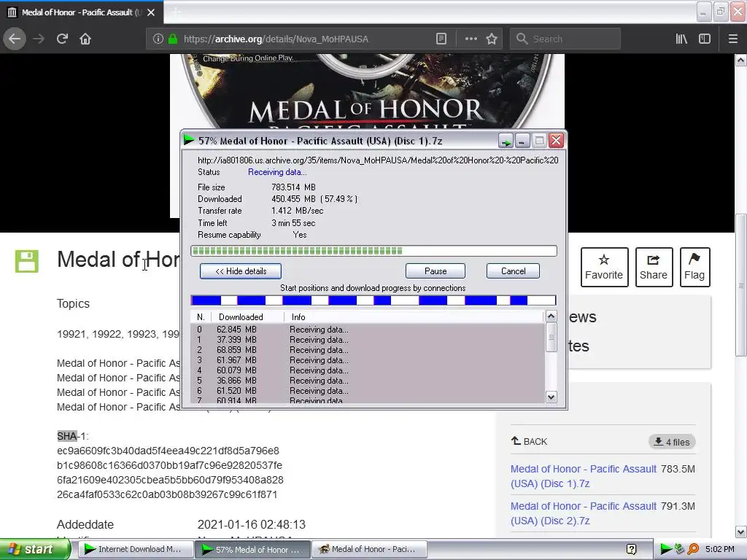Screen dimensions: 747x560
Task: Click the Firefox search field
Action: point(565,39)
